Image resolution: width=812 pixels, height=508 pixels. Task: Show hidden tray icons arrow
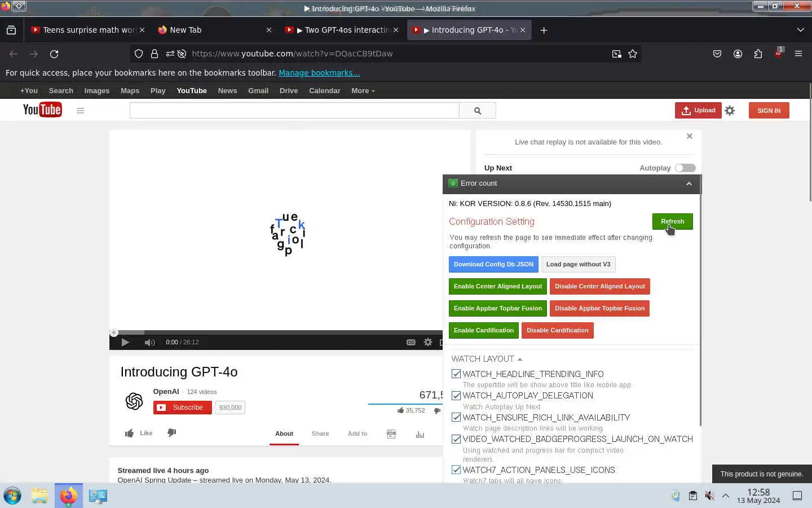[x=726, y=496]
